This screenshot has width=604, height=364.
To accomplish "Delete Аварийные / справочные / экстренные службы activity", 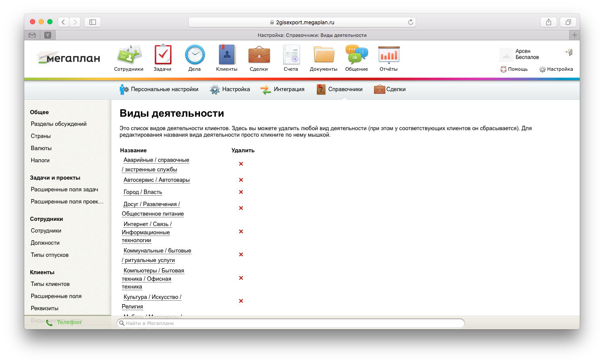I will point(241,164).
